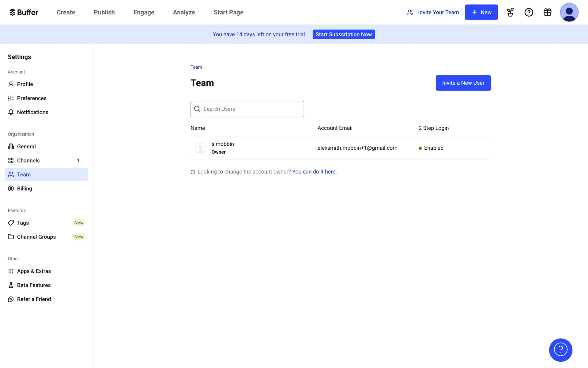Open the floating help chat bubble
588x368 pixels.
pyautogui.click(x=560, y=350)
